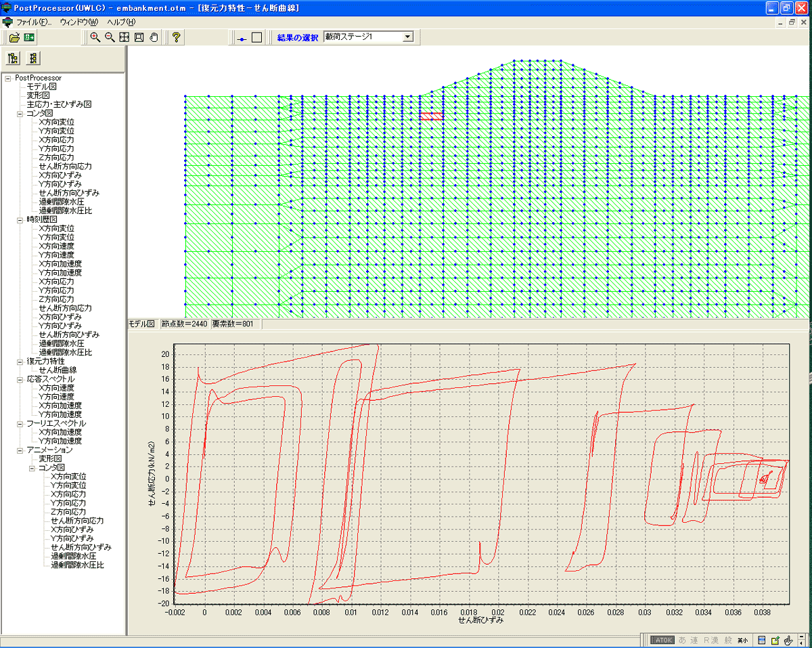Select せん断曲線 under 復元力特性

pos(58,370)
